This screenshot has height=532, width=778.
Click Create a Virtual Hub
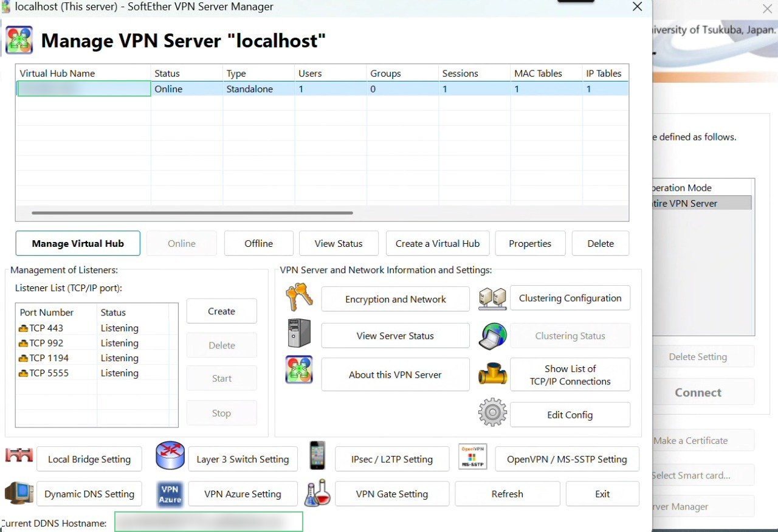pos(438,243)
